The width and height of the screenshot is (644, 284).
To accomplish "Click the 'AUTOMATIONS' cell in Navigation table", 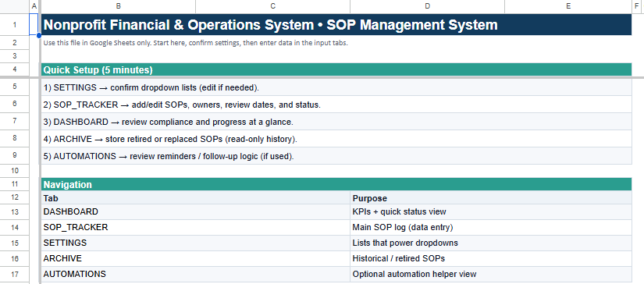I will (195, 274).
